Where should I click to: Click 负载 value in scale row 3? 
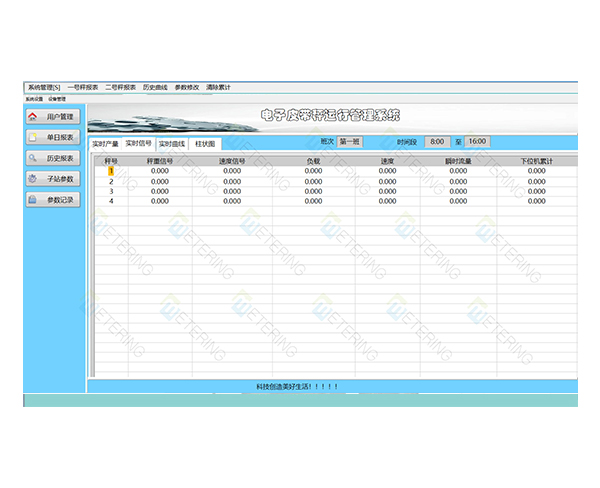(x=313, y=191)
